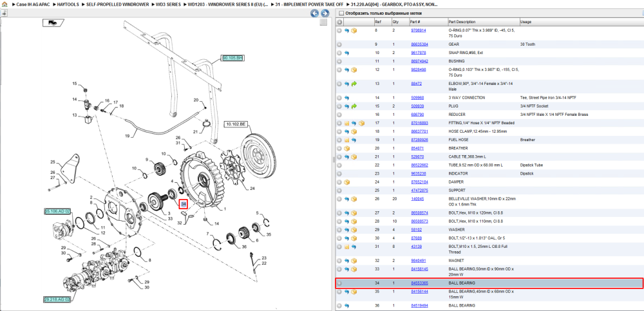The width and height of the screenshot is (644, 311).
Task: Click yellow box icon for ref 35 BALL BEARING
Action: (354, 292)
